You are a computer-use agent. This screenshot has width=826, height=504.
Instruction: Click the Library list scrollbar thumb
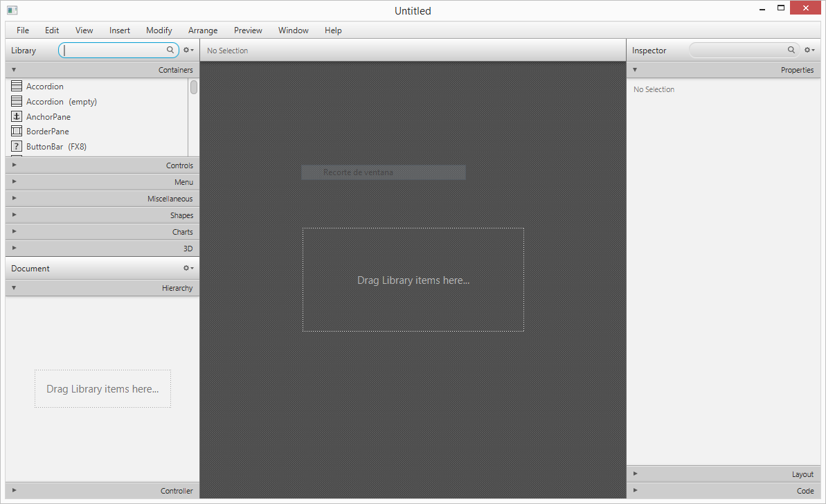[x=194, y=87]
